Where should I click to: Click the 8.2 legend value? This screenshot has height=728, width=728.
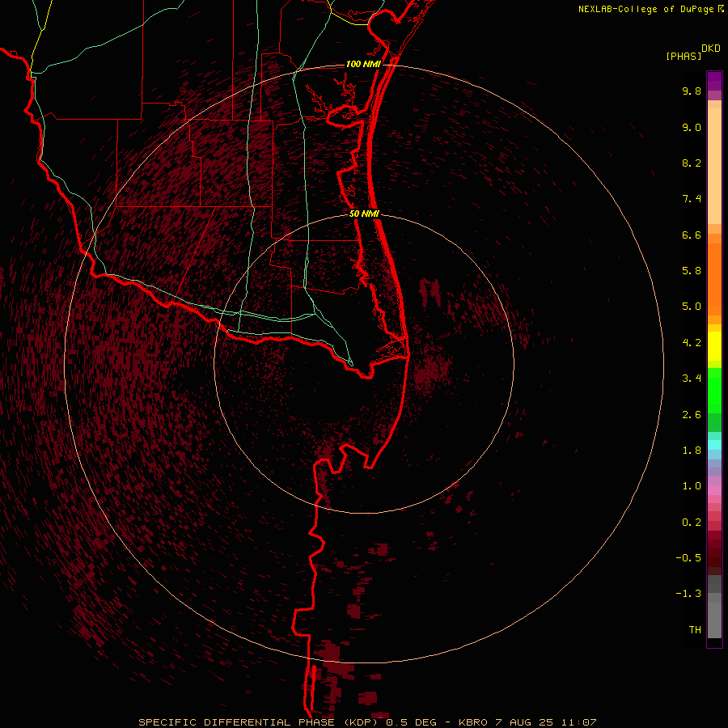coord(692,163)
